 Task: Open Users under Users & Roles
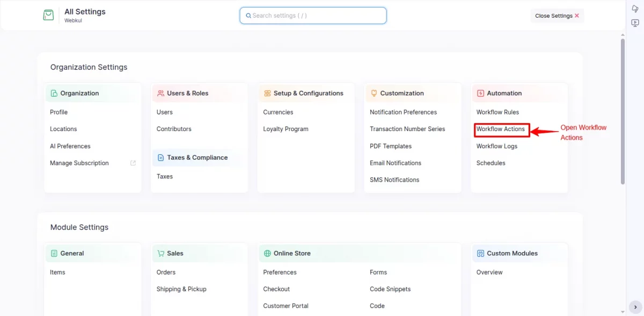165,112
